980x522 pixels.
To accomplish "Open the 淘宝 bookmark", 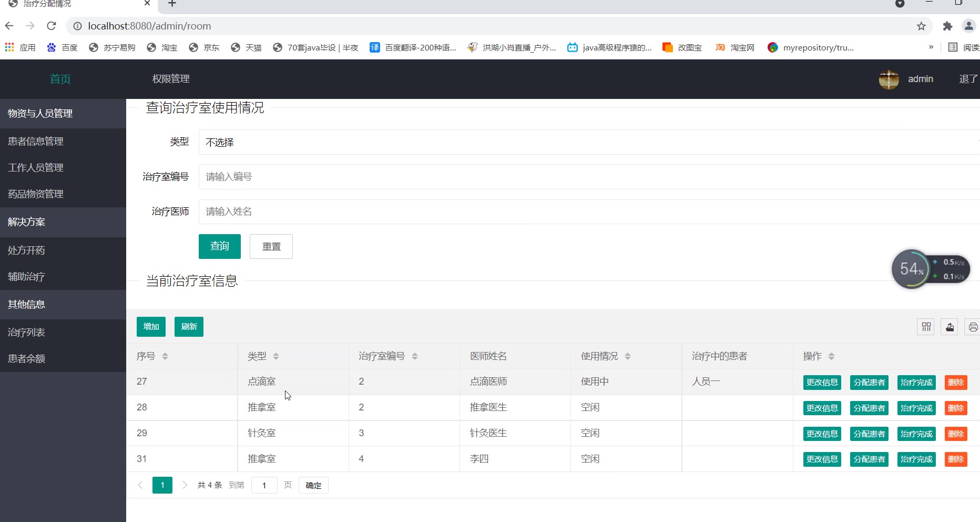I will coord(162,47).
